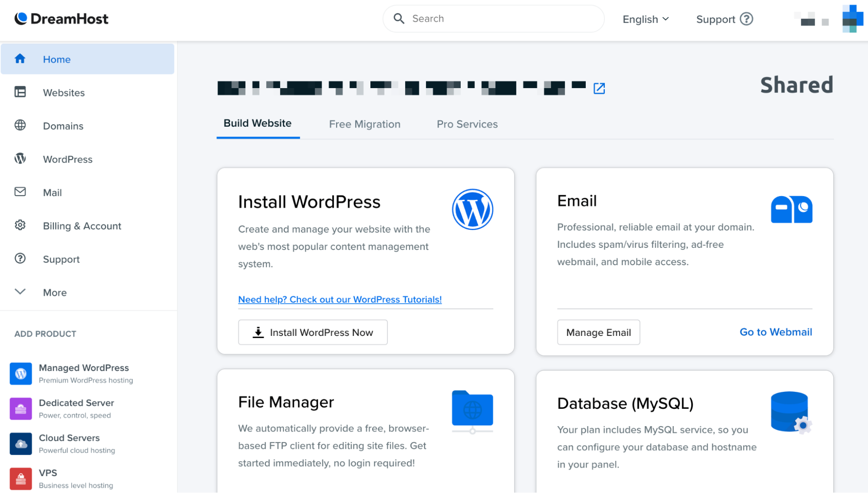
Task: Click the Dedicated Server purple icon
Action: tap(21, 409)
